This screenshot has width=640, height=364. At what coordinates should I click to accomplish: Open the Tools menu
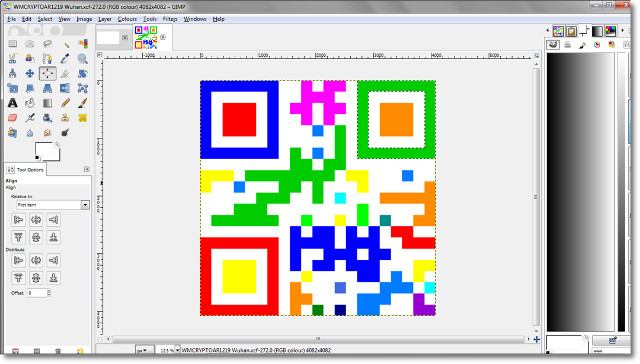150,19
